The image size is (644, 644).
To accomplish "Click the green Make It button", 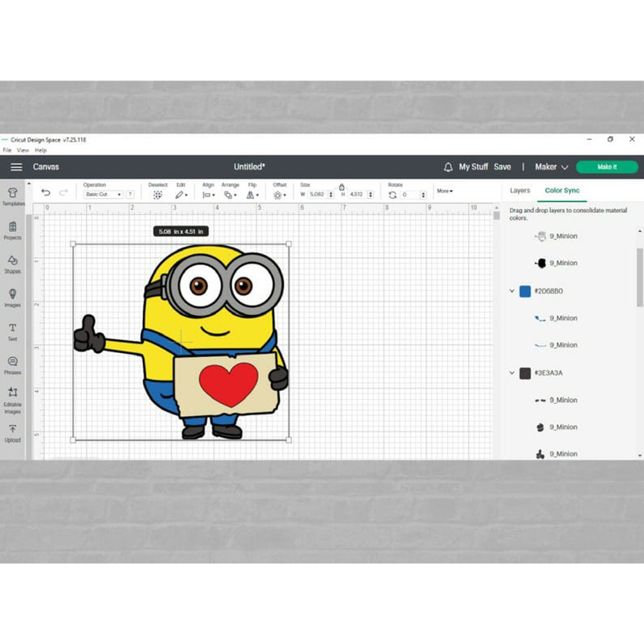I will coord(607,167).
